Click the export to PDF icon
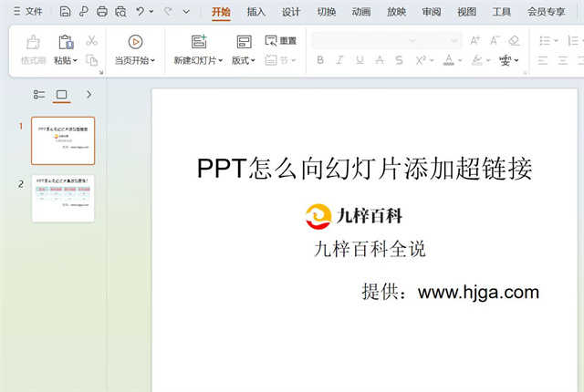 point(83,12)
